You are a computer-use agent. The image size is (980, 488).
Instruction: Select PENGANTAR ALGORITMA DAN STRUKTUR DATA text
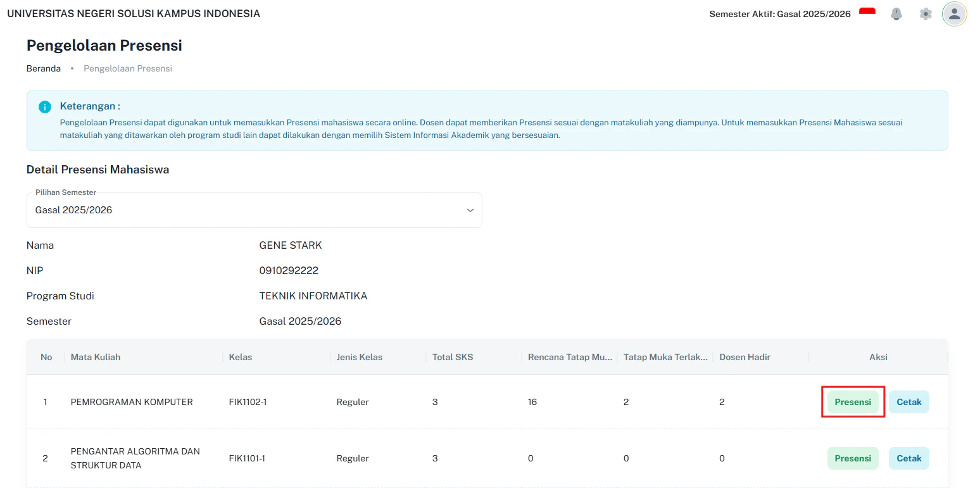[135, 458]
